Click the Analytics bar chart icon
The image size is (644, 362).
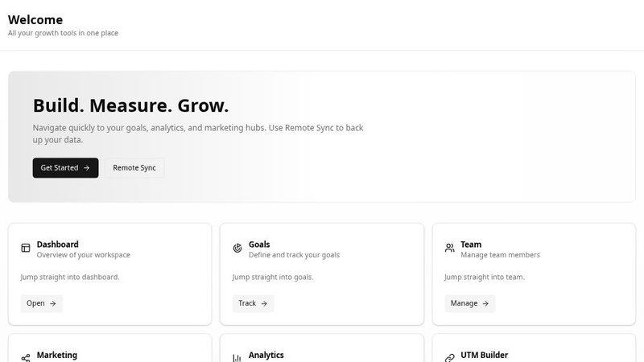coord(237,358)
